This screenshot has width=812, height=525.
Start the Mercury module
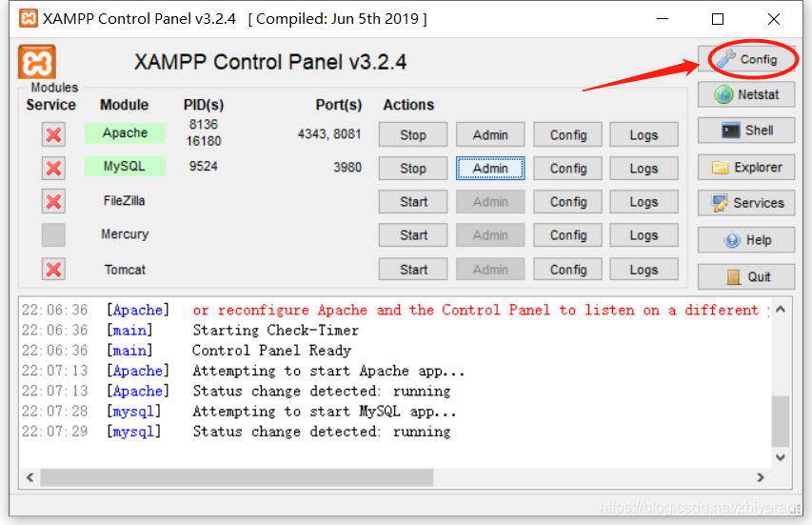coord(413,235)
